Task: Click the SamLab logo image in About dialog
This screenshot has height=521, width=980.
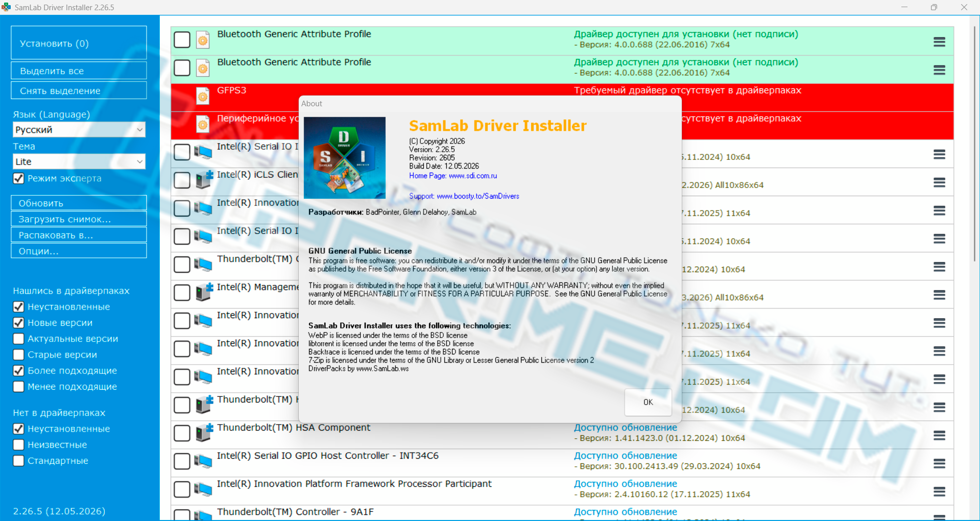Action: click(345, 158)
